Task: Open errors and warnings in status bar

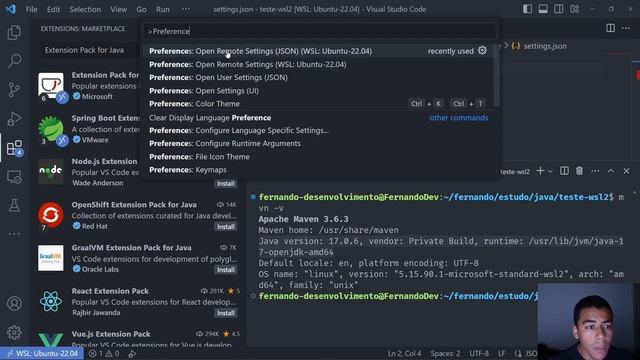Action: [x=104, y=353]
